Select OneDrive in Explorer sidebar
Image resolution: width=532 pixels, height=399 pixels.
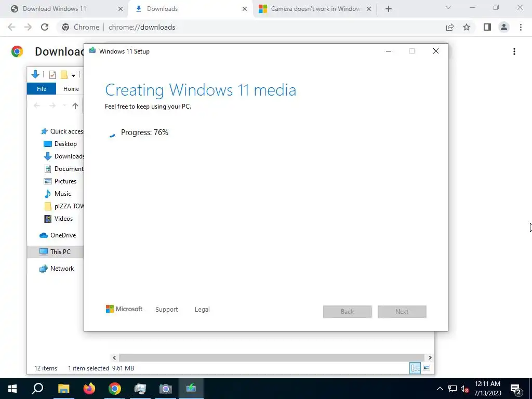(58, 235)
